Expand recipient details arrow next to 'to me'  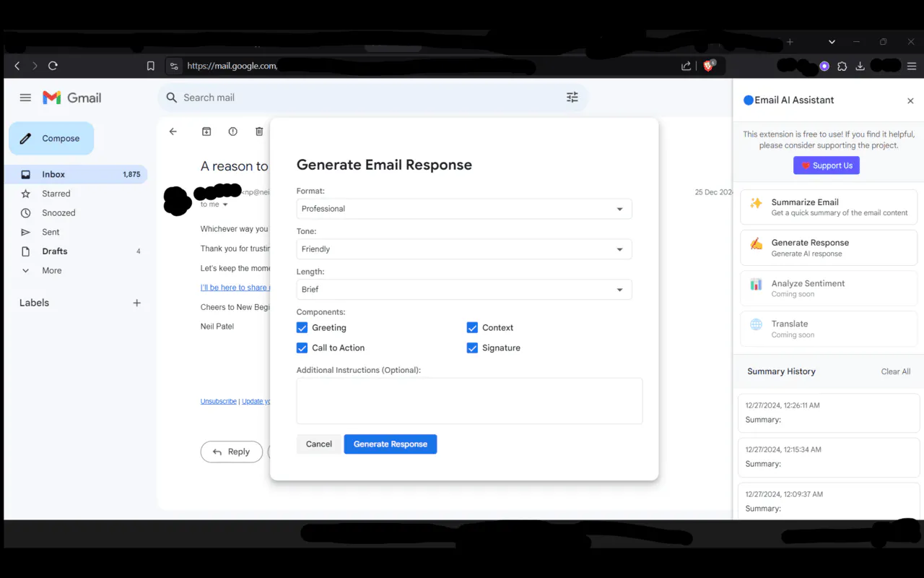[x=225, y=204]
